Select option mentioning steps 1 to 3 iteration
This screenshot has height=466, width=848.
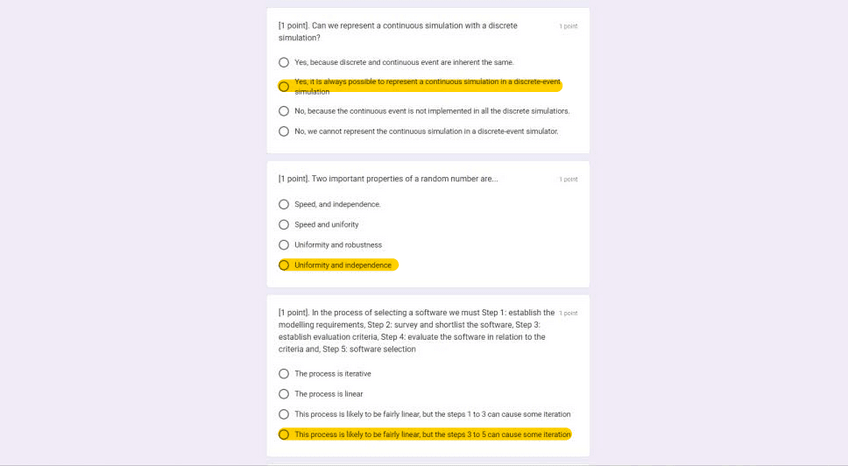click(x=284, y=414)
